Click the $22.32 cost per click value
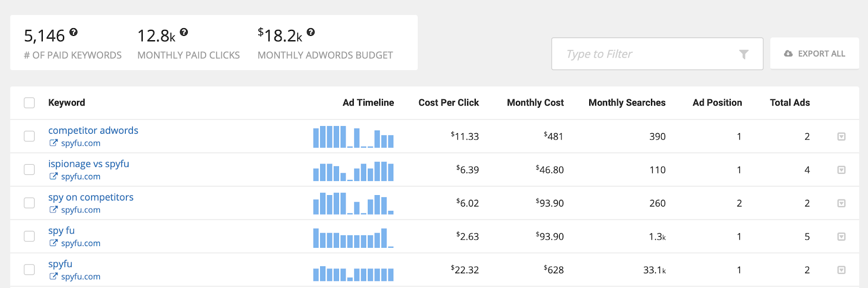Screen dimensions: 868x288 tap(465, 270)
